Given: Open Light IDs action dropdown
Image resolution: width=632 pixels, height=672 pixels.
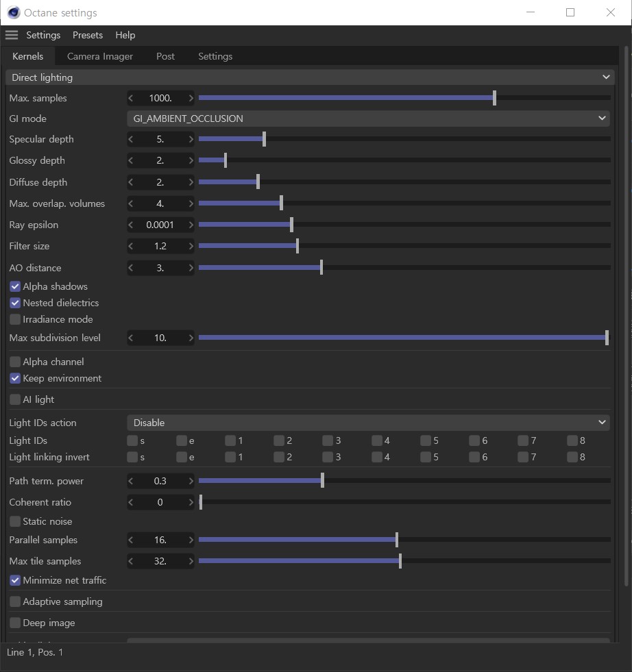Looking at the screenshot, I should pos(368,423).
